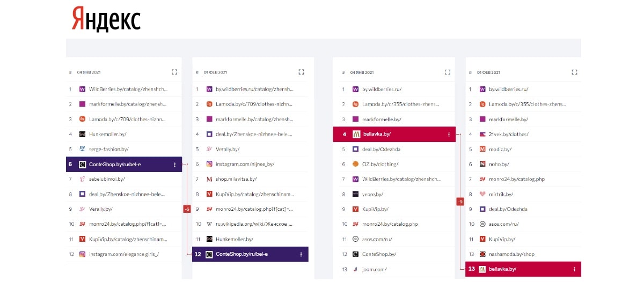Click the joom.com favicon
Image resolution: width=644 pixels, height=282 pixels.
pyautogui.click(x=355, y=269)
